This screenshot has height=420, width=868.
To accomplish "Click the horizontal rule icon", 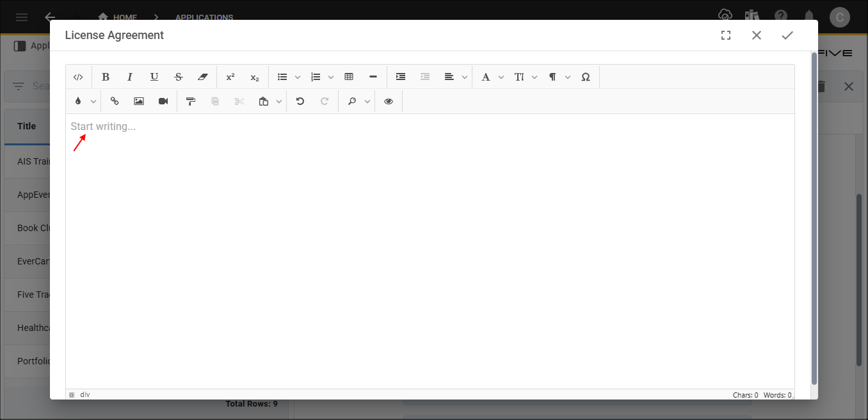I will coord(373,76).
